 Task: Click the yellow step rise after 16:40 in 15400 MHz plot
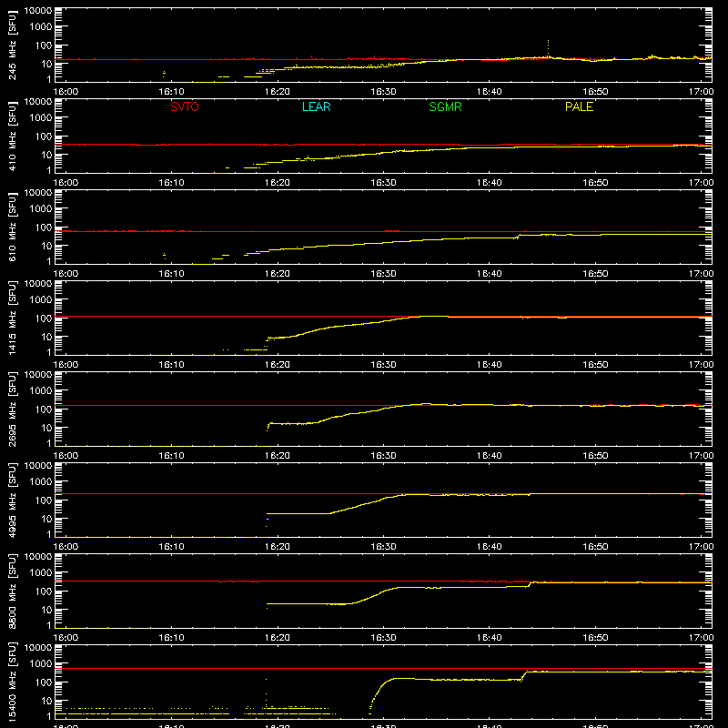click(524, 676)
